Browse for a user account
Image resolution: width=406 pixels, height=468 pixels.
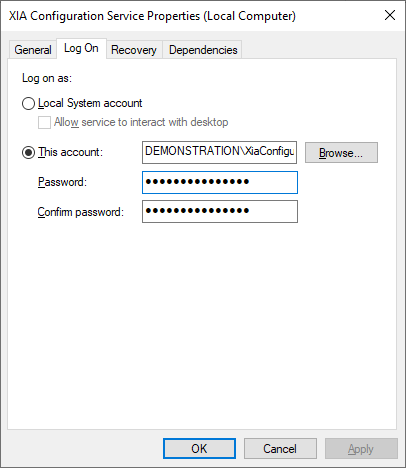pos(341,153)
